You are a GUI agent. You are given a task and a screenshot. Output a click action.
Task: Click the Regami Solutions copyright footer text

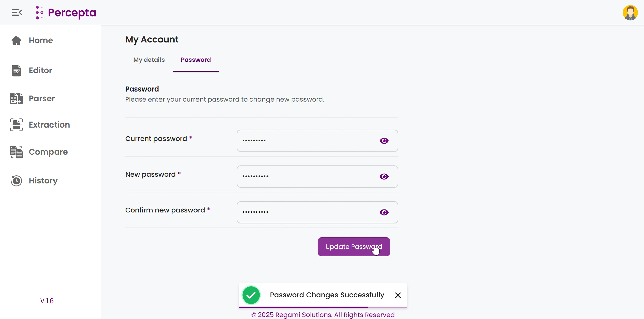323,315
